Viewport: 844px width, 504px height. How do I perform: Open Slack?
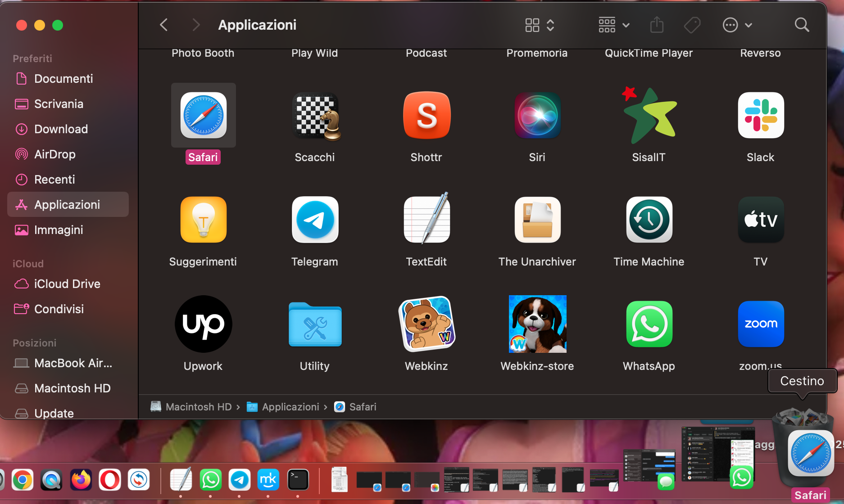pos(760,115)
